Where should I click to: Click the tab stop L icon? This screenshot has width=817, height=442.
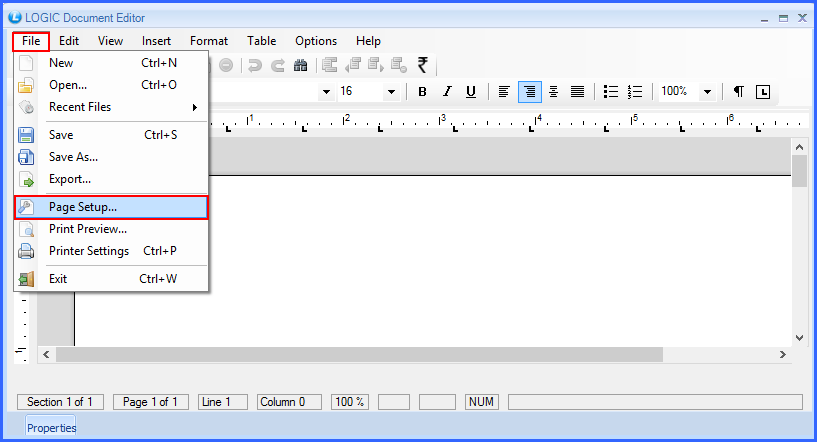pyautogui.click(x=763, y=92)
